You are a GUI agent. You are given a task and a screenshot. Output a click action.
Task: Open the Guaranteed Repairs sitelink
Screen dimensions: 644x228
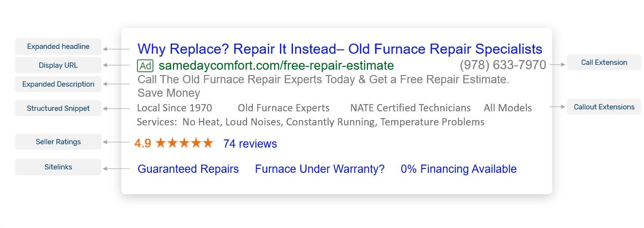(188, 169)
